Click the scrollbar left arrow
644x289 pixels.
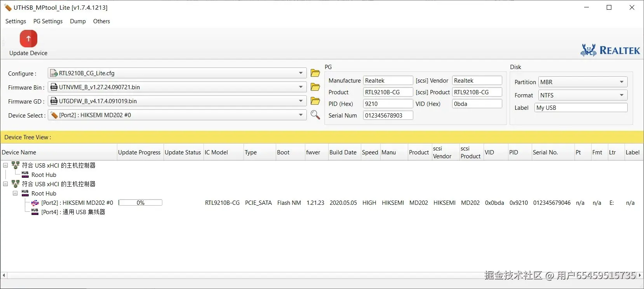[4, 275]
